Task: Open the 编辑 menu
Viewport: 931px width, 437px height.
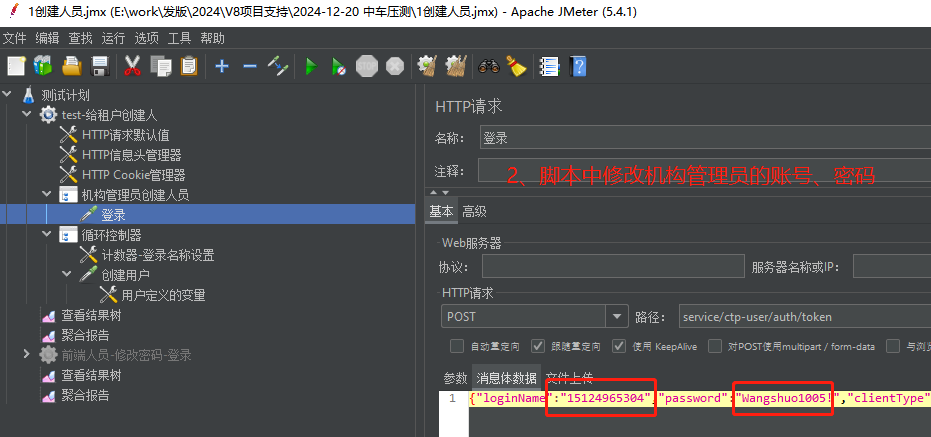Action: coord(48,39)
